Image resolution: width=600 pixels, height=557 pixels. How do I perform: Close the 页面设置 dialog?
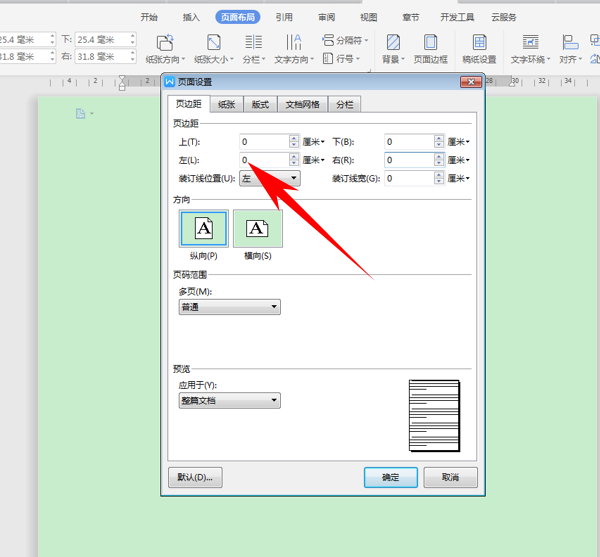pos(471,82)
